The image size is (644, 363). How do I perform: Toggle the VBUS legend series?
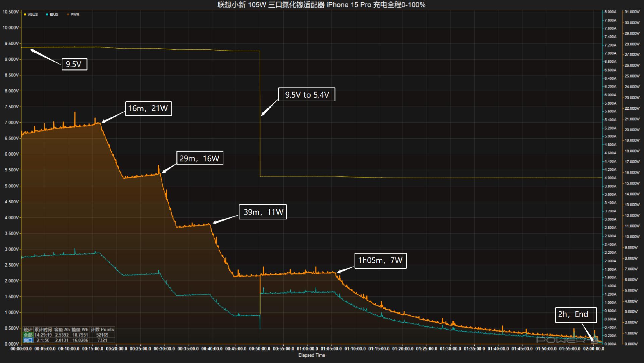32,15
